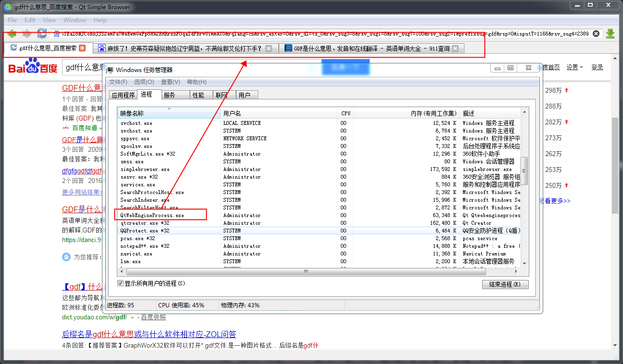Open the 更多同站结果 link

tap(83, 192)
